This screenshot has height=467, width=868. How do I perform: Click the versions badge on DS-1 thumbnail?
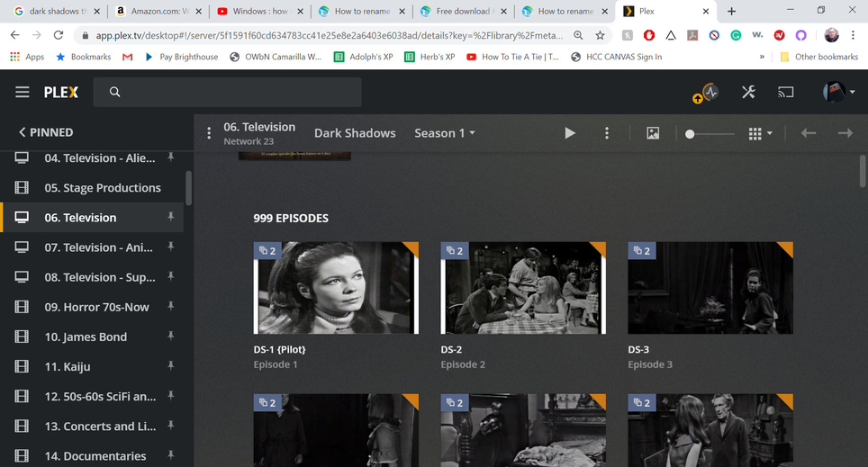[x=267, y=251]
